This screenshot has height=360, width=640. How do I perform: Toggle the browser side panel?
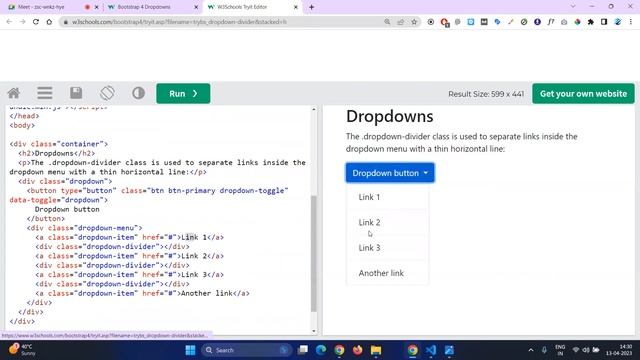coord(604,22)
